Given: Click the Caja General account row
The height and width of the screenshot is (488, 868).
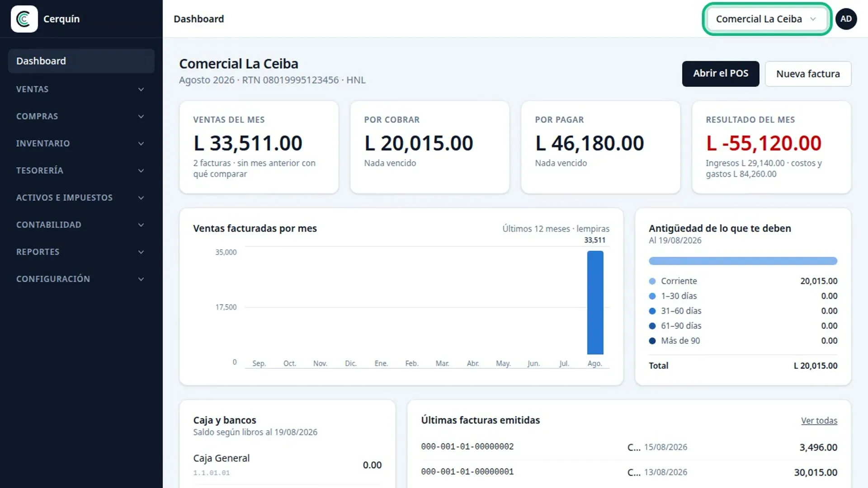Looking at the screenshot, I should point(287,465).
